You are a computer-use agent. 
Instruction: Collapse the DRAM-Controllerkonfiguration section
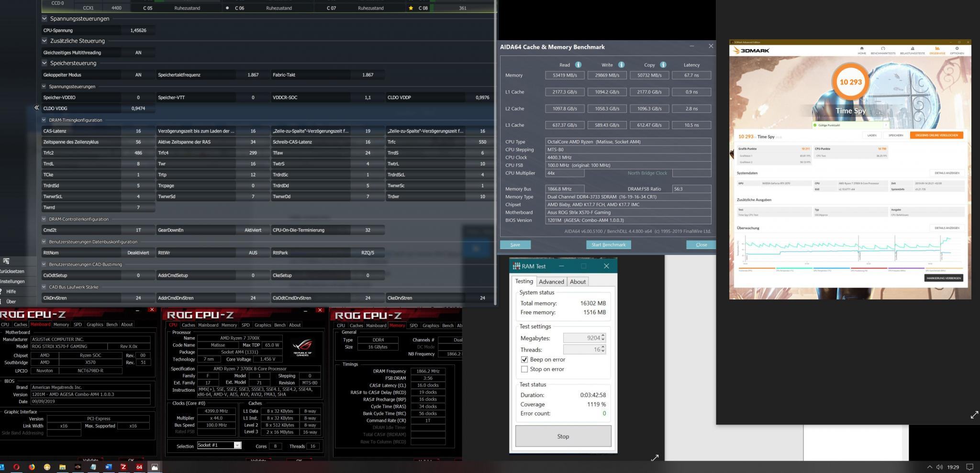45,219
